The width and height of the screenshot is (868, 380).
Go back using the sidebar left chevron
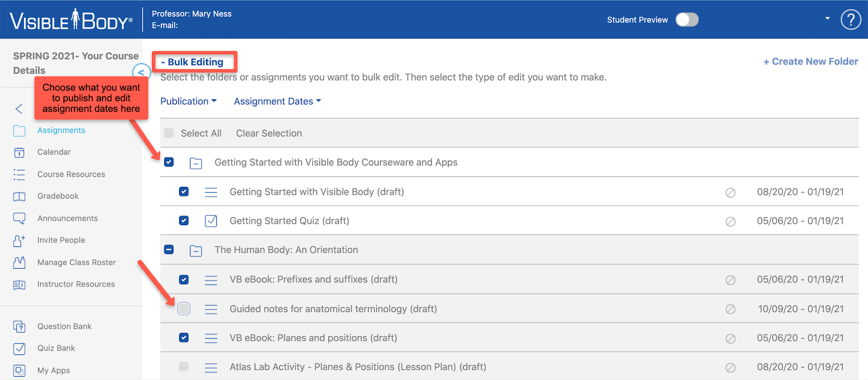tap(19, 109)
